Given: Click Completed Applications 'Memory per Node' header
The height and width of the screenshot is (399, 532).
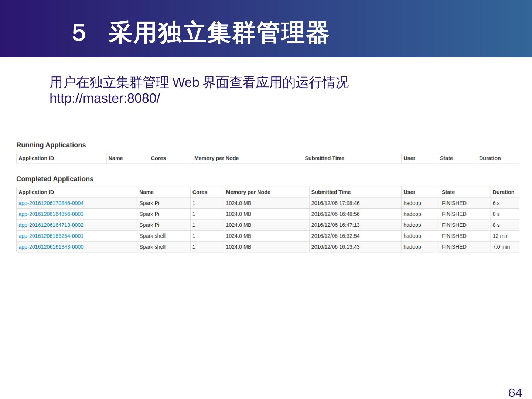Looking at the screenshot, I should coord(248,192).
